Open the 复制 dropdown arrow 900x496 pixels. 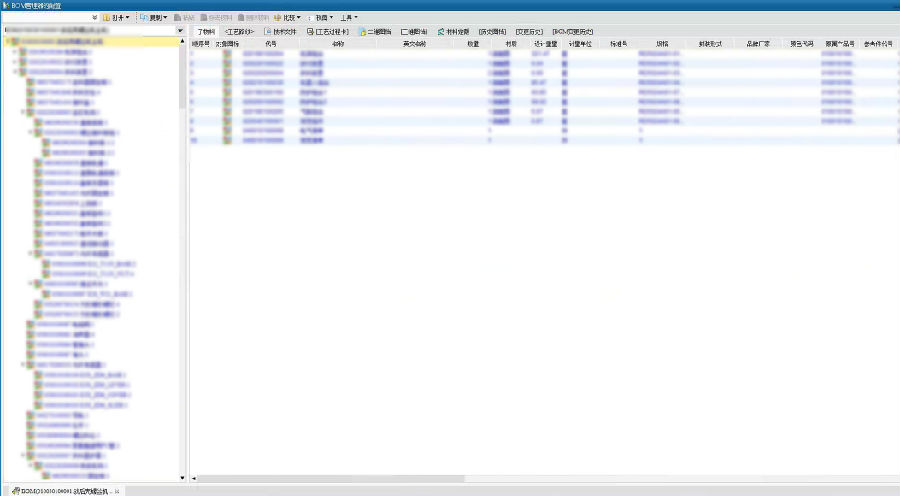(x=165, y=18)
